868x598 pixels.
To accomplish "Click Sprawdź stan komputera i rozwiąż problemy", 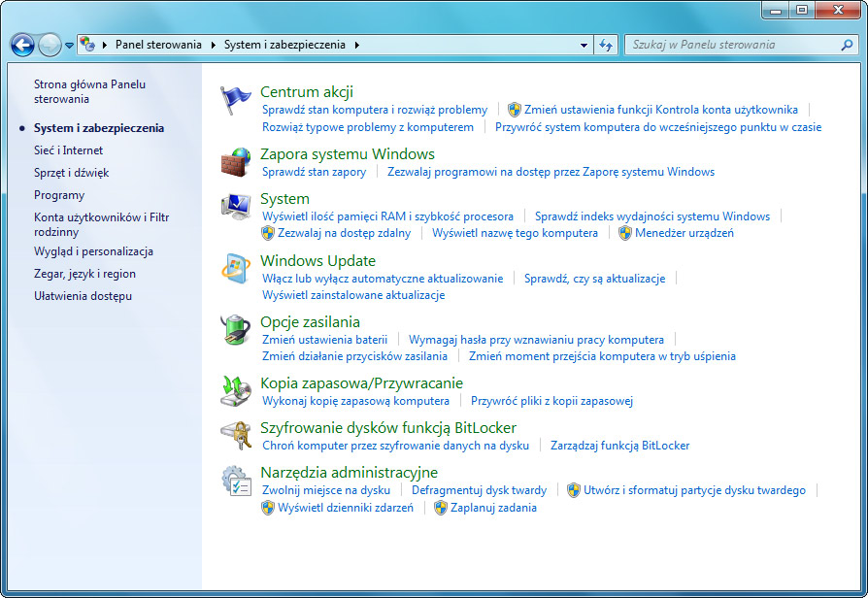I will pyautogui.click(x=375, y=110).
